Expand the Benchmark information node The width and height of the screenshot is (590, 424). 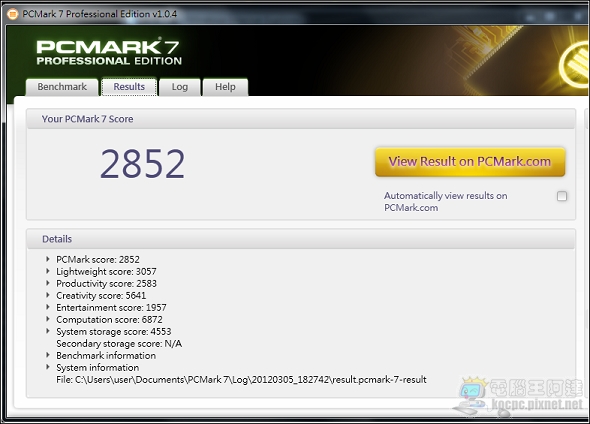point(48,355)
